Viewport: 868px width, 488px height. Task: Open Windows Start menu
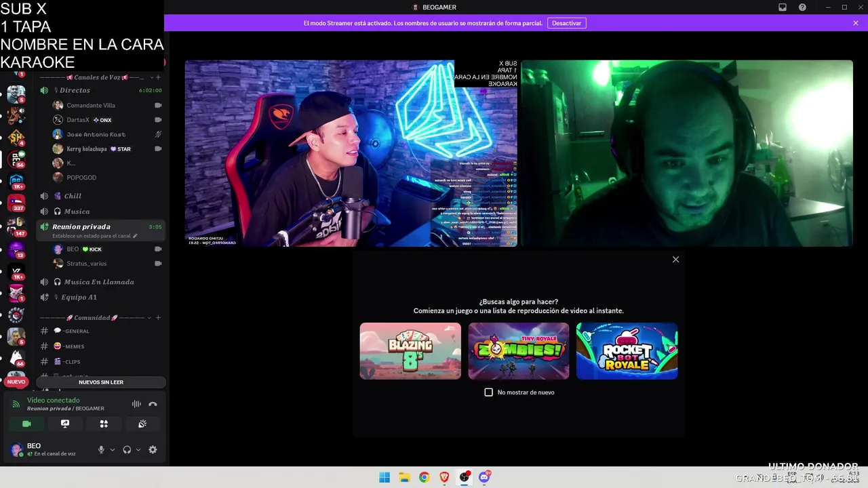click(x=384, y=477)
